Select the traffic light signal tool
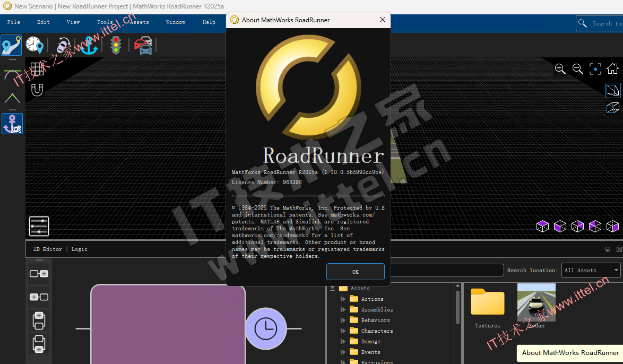Screen dimensions: 623x364 [116, 45]
